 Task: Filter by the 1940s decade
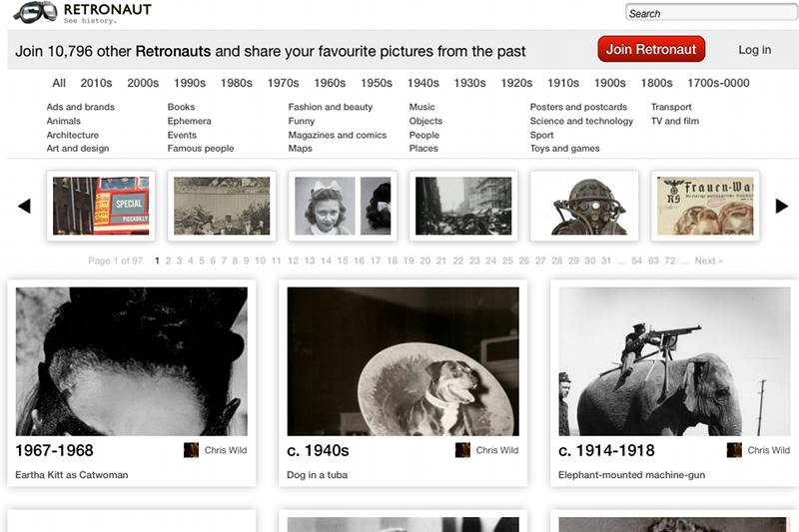422,83
